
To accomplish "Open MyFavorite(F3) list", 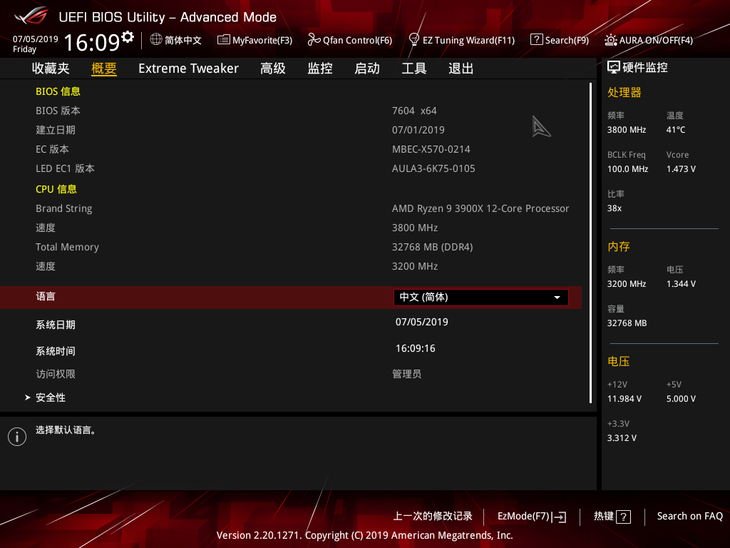I will [255, 40].
